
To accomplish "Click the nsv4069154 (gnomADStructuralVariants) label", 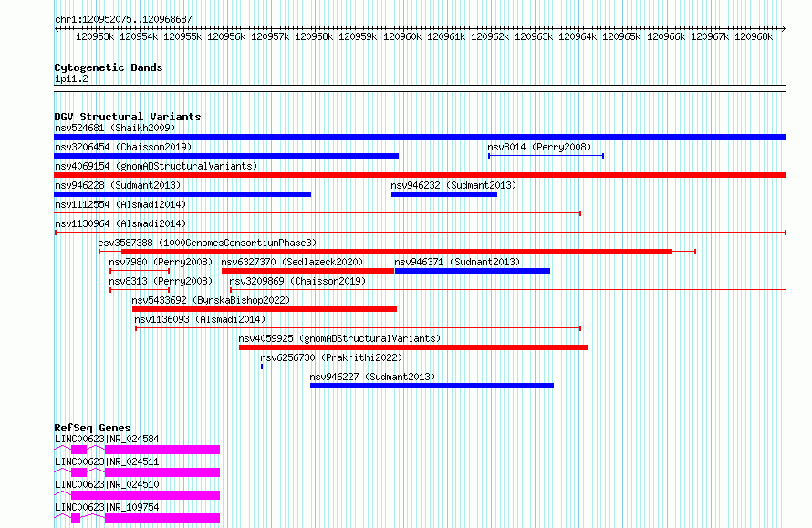I will [156, 166].
